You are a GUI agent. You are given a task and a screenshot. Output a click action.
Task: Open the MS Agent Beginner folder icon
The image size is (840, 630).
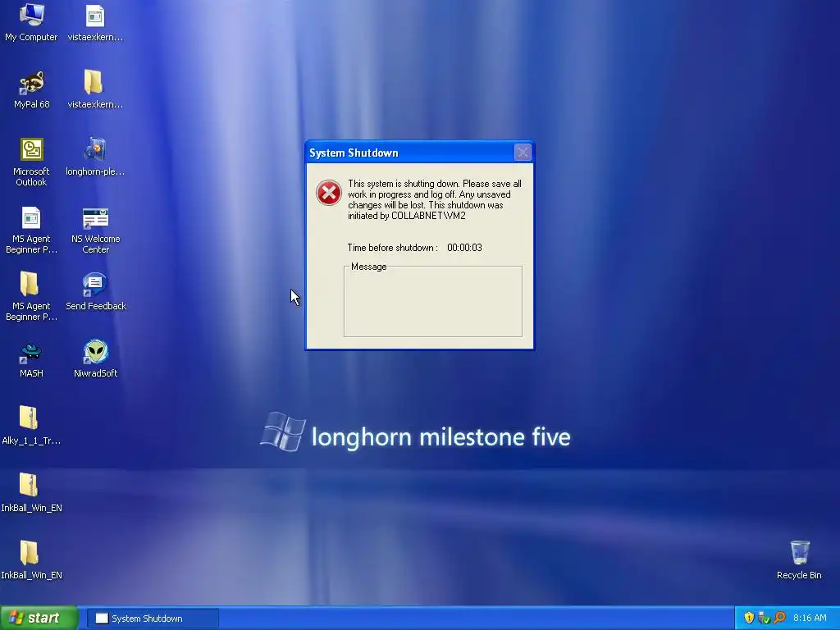click(x=31, y=296)
